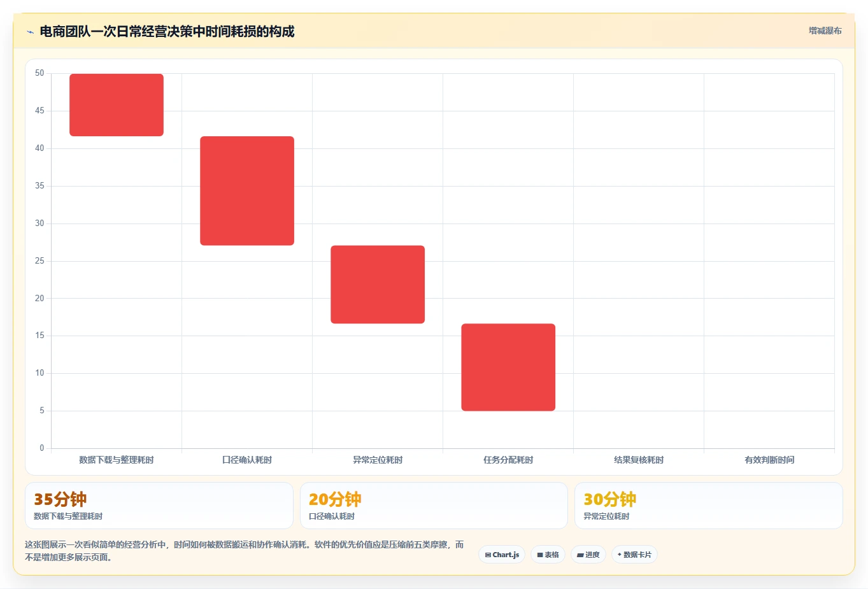Screen dimensions: 868x589
Task: Click the 有效判断时间 axis label
Action: coord(769,460)
